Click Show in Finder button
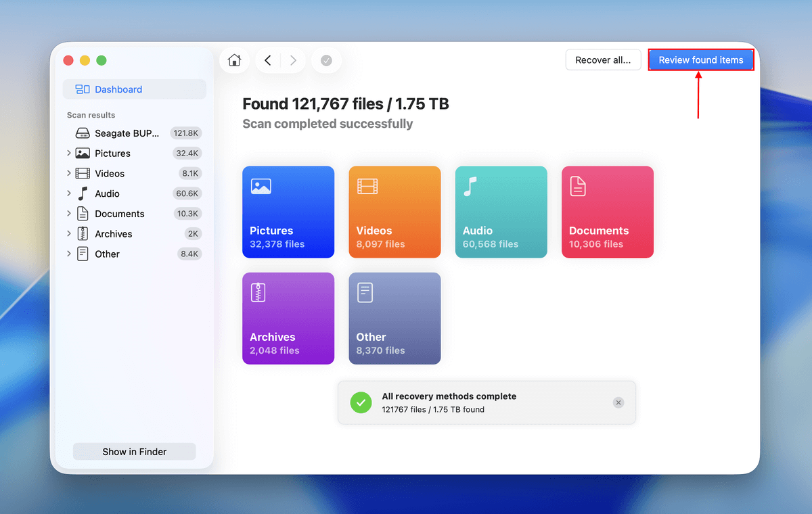The width and height of the screenshot is (812, 514). [134, 452]
